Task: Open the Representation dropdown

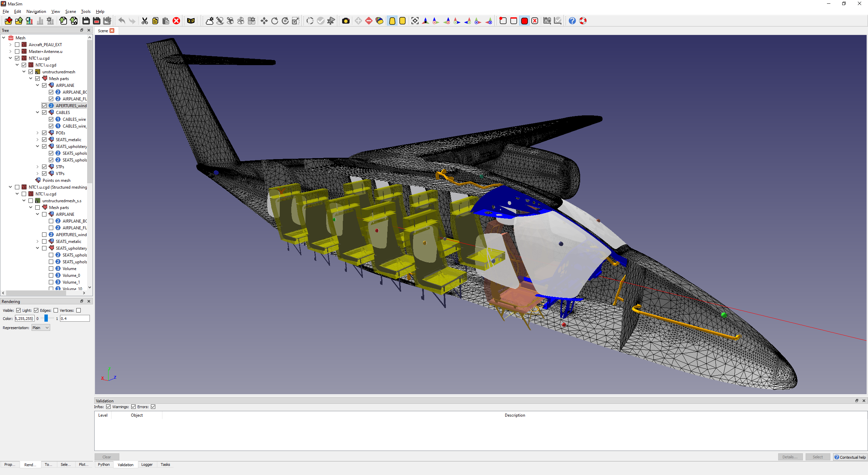Action: [41, 327]
